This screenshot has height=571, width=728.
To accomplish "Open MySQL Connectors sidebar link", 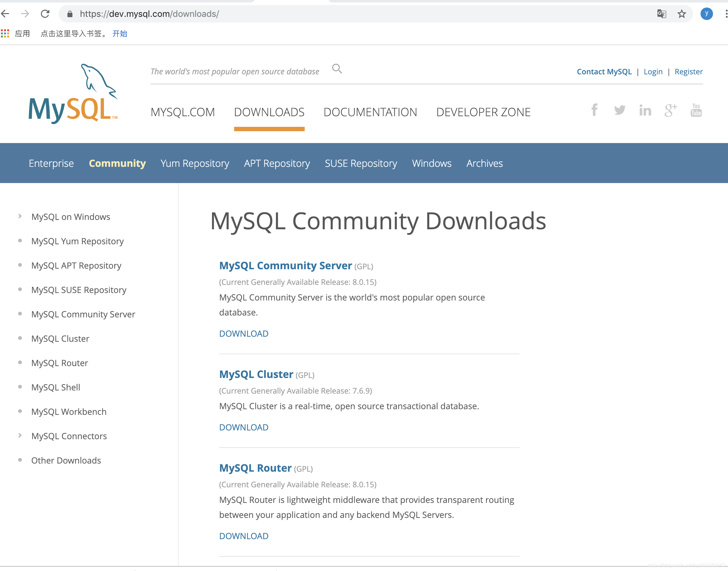I will 69,436.
